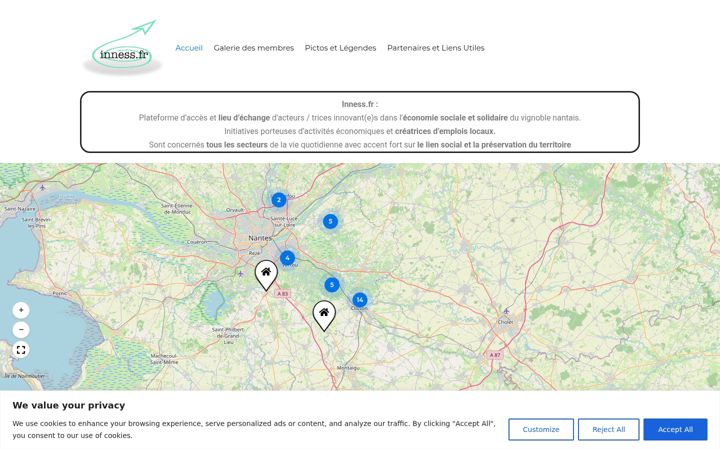
Task: Click the A 87 road shield
Action: click(x=495, y=355)
